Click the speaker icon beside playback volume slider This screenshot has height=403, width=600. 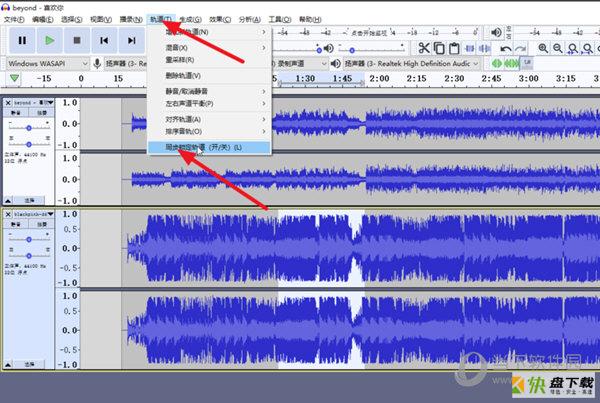click(x=328, y=48)
